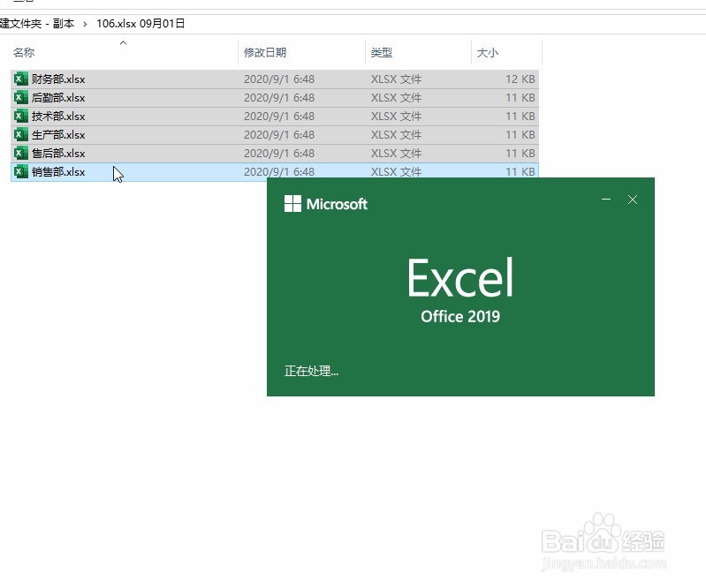Click the Excel icon of 生产部.xlsx
The image size is (706, 588).
20,134
